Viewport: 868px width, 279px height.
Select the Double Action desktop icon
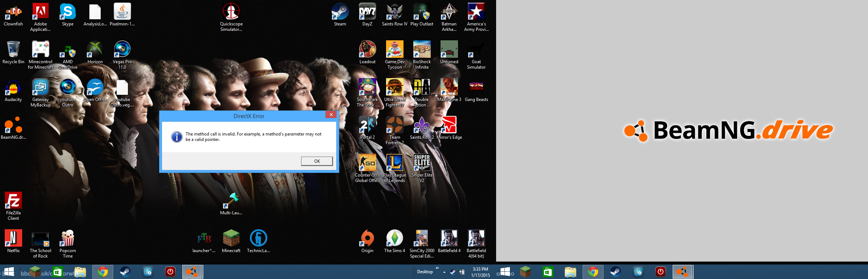coord(422,93)
